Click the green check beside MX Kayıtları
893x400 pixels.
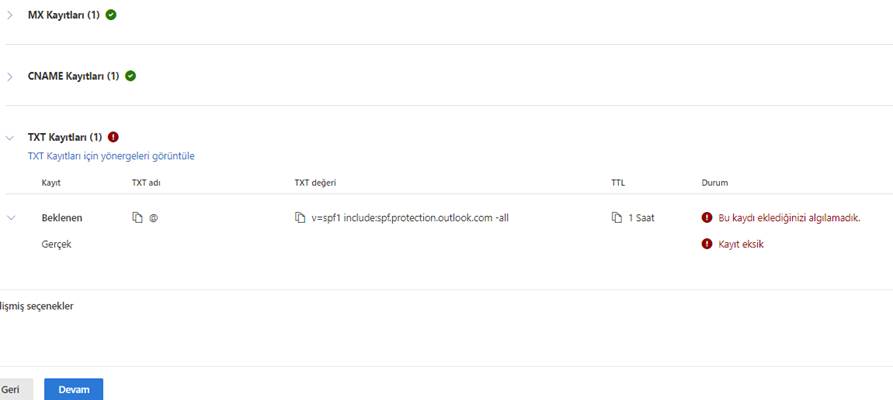[111, 15]
